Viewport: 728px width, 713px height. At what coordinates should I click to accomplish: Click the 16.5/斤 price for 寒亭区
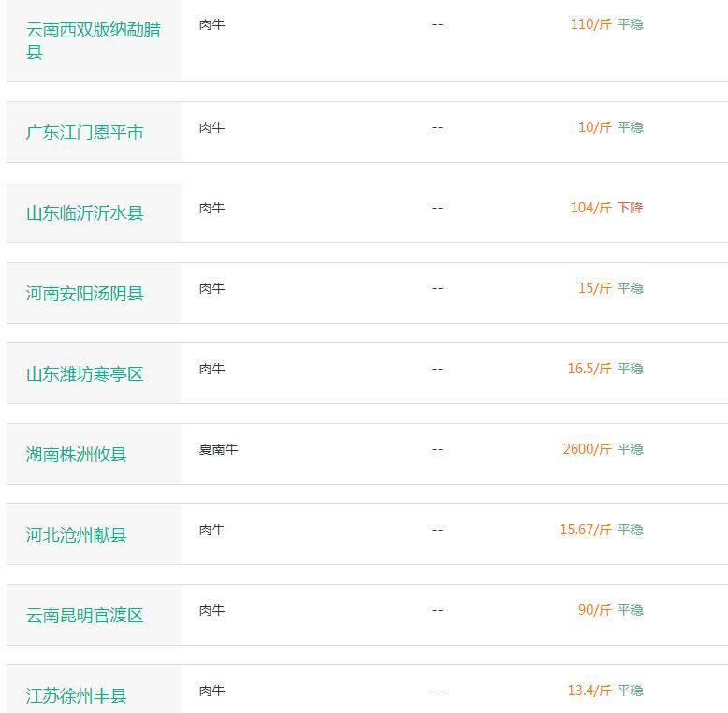(x=590, y=369)
